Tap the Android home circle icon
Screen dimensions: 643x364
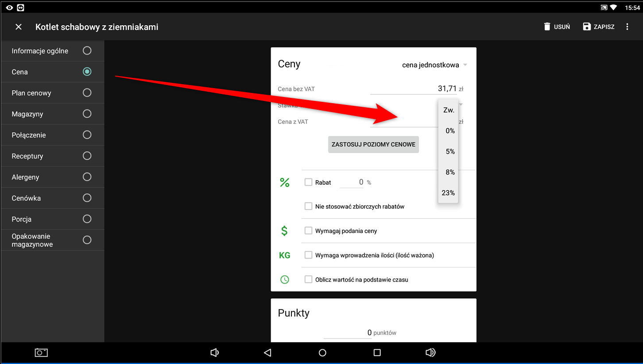point(322,352)
